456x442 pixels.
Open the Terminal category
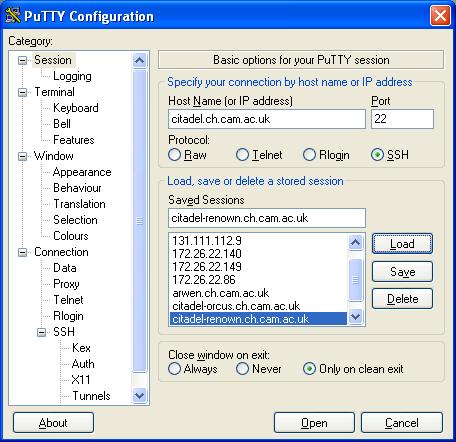pos(55,92)
